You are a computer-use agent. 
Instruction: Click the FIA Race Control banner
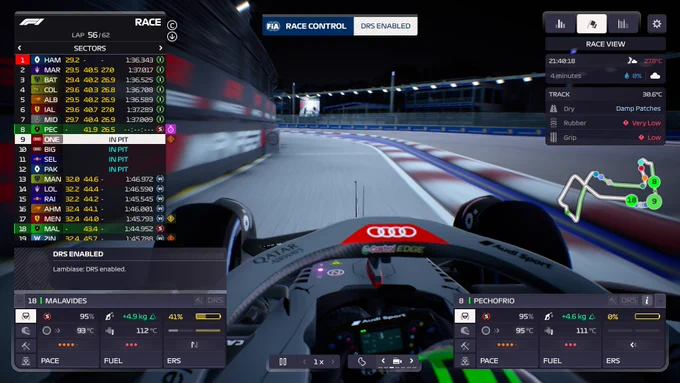tap(308, 26)
